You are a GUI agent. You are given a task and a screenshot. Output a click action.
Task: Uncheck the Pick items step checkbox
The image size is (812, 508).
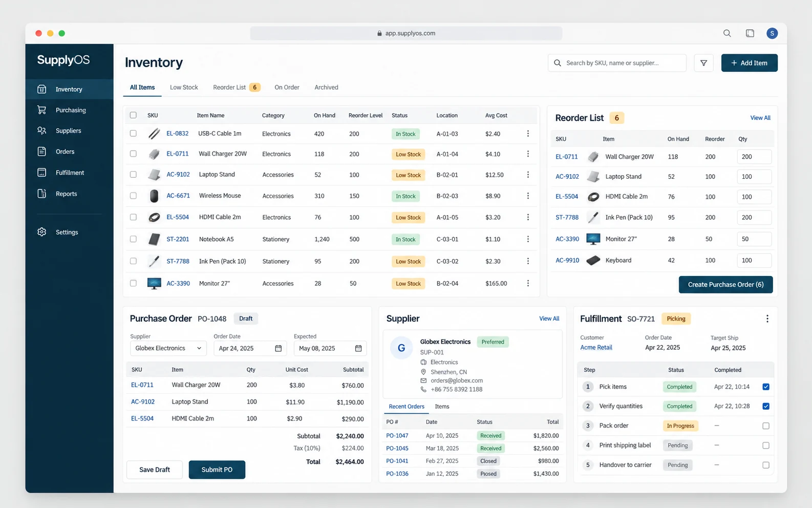pyautogui.click(x=766, y=387)
